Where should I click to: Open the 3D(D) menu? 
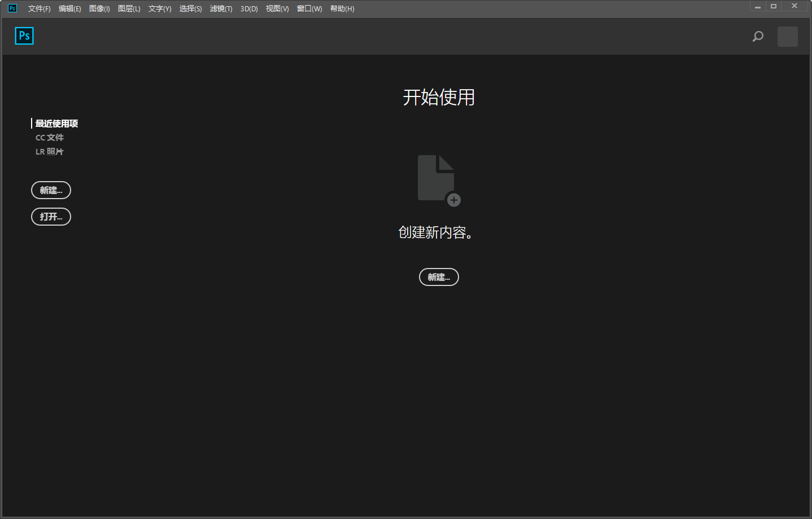tap(249, 8)
